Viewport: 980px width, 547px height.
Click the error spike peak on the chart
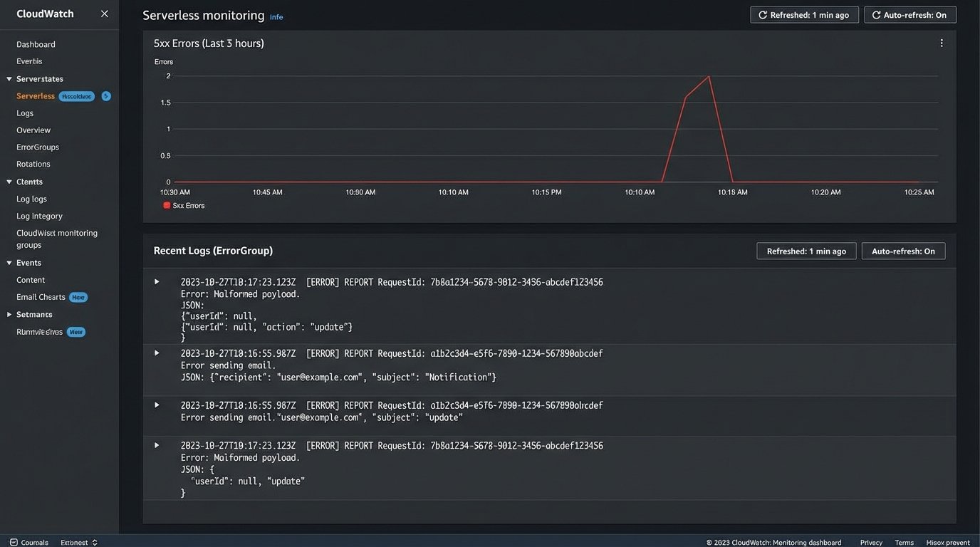tap(709, 77)
